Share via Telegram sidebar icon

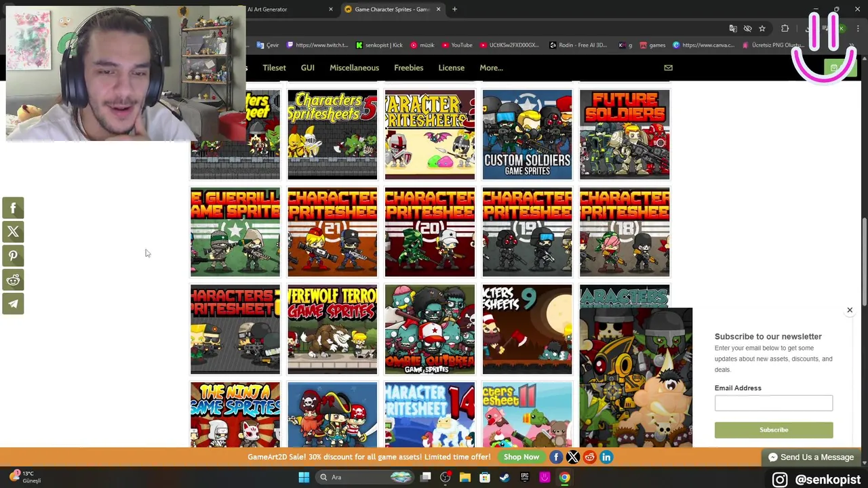pos(13,304)
